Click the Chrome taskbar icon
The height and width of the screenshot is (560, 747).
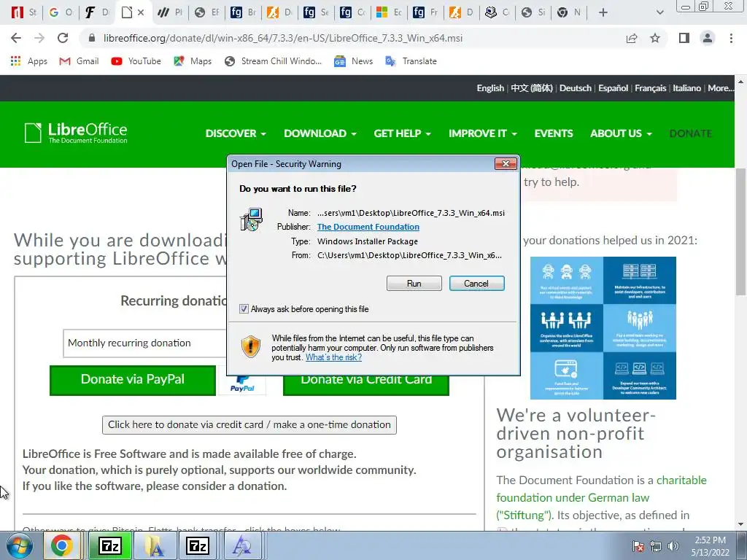[x=63, y=545]
